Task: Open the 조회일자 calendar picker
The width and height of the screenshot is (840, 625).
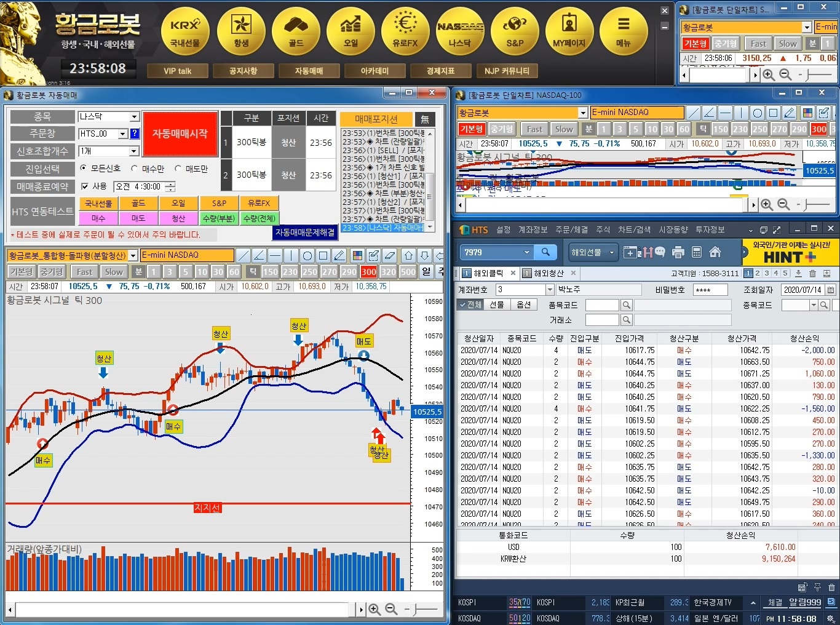Action: (x=831, y=290)
